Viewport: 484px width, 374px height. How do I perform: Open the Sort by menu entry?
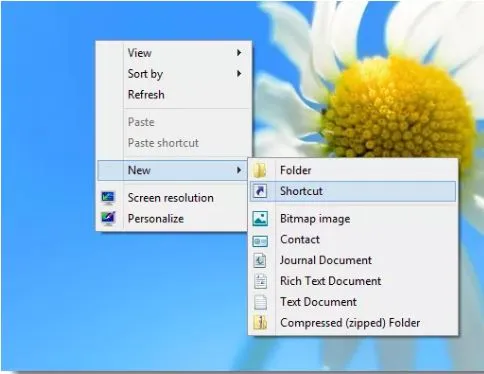[x=173, y=74]
